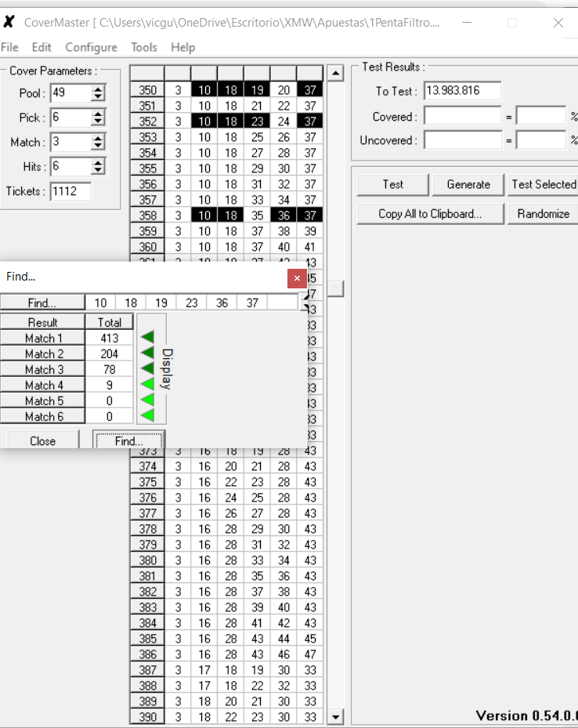The width and height of the screenshot is (578, 728).
Task: Click the ticket list scrollbar thumb
Action: point(335,289)
